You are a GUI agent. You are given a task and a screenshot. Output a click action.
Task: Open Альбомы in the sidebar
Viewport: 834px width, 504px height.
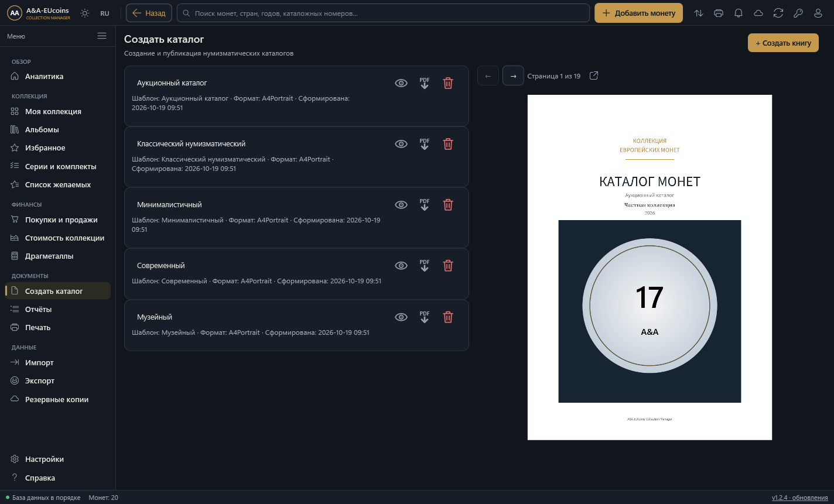(57, 130)
